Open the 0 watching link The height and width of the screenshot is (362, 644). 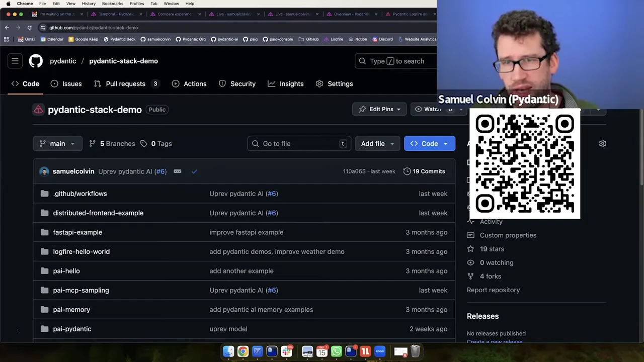[490, 263]
